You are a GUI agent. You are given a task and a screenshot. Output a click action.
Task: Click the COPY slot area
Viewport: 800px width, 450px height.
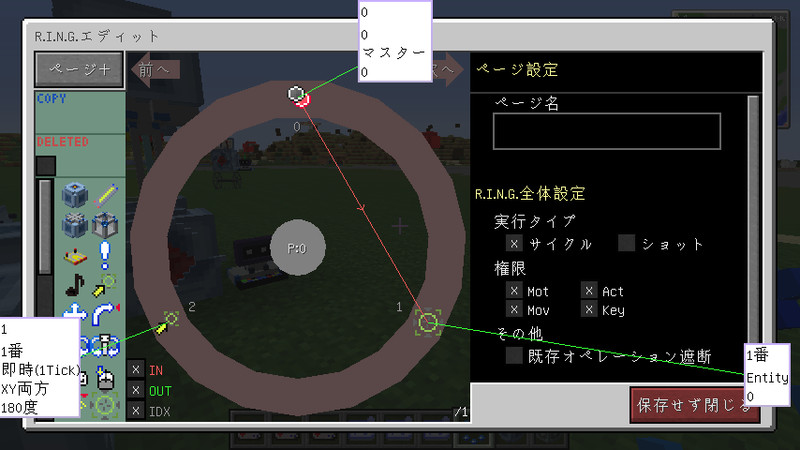[x=80, y=112]
